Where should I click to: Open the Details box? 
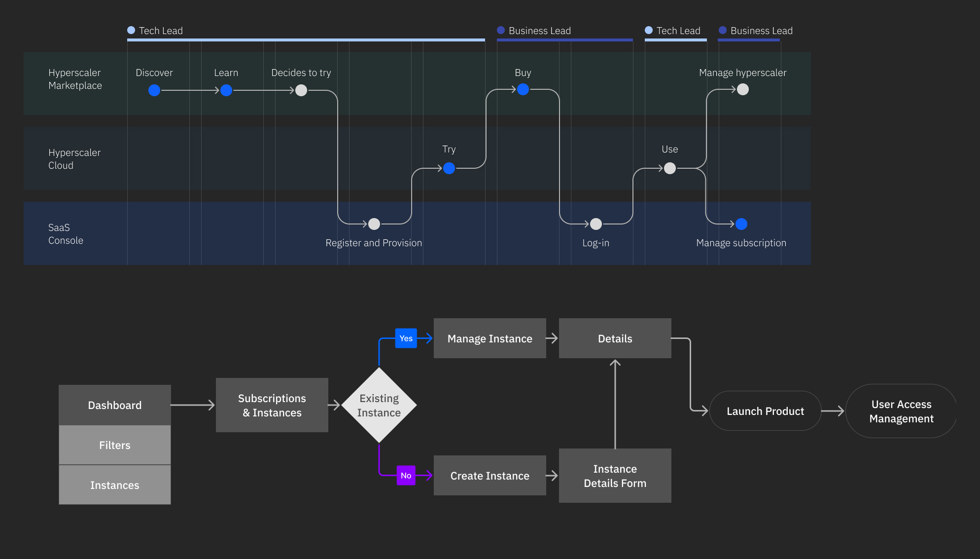[x=615, y=338]
